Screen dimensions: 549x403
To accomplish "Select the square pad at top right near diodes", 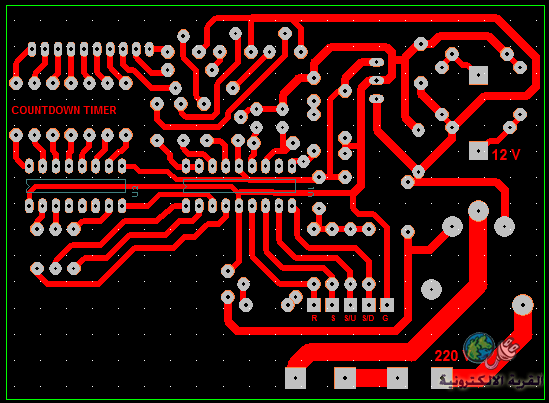I will coord(478,75).
